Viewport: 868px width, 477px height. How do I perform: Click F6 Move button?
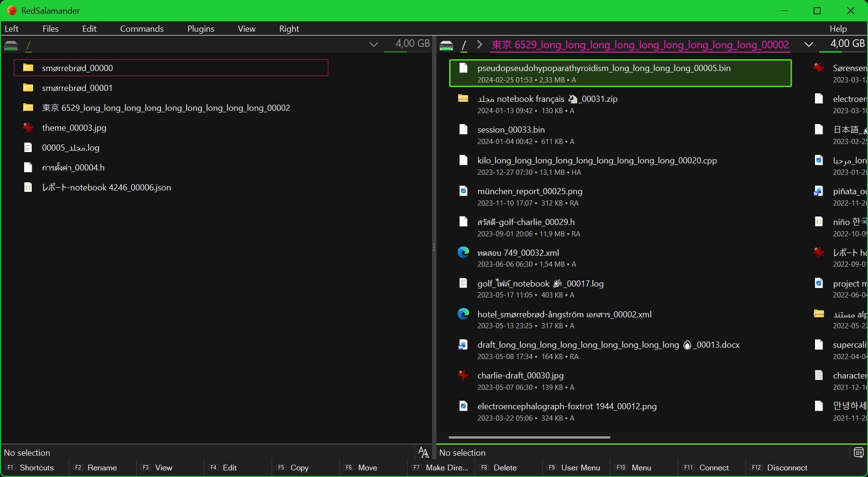(x=373, y=468)
